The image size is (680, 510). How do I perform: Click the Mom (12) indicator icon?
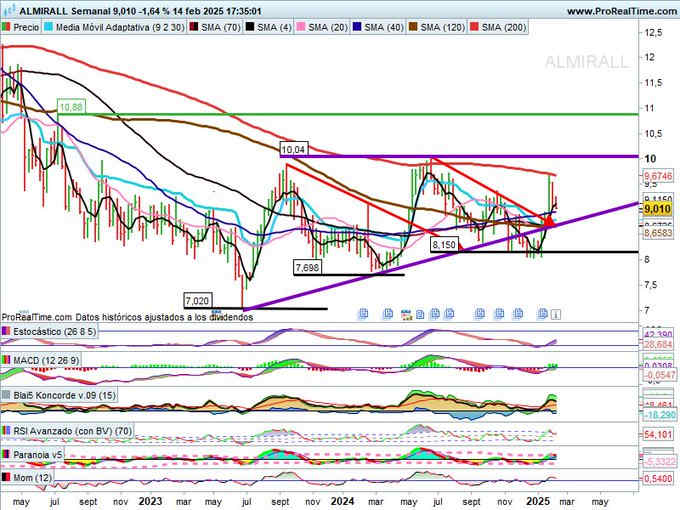[6, 477]
